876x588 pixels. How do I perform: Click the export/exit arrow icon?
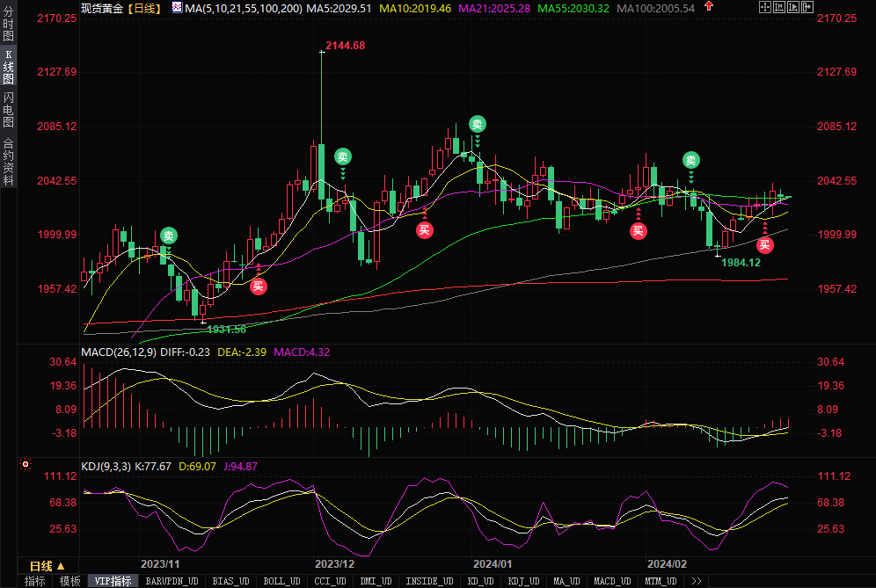click(807, 7)
